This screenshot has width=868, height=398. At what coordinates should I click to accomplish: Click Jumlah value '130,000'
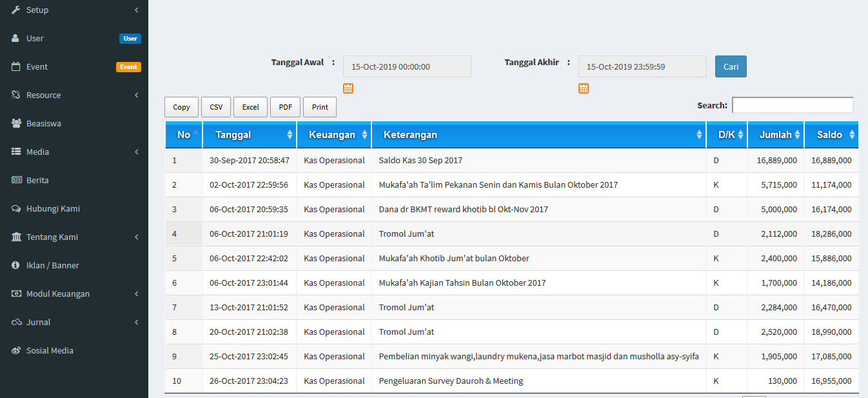(x=781, y=381)
